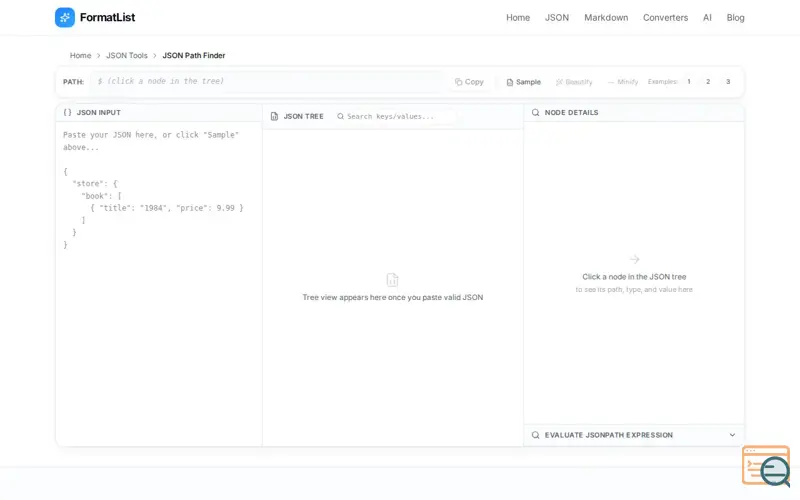Image resolution: width=800 pixels, height=500 pixels.
Task: Click inside the JSON input textarea
Action: (159, 283)
